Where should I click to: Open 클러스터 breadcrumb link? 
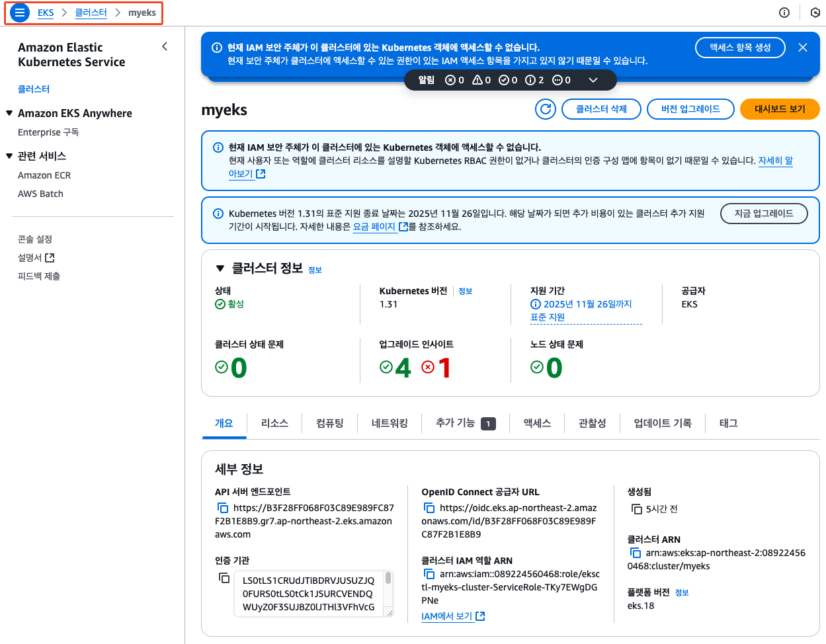point(91,13)
